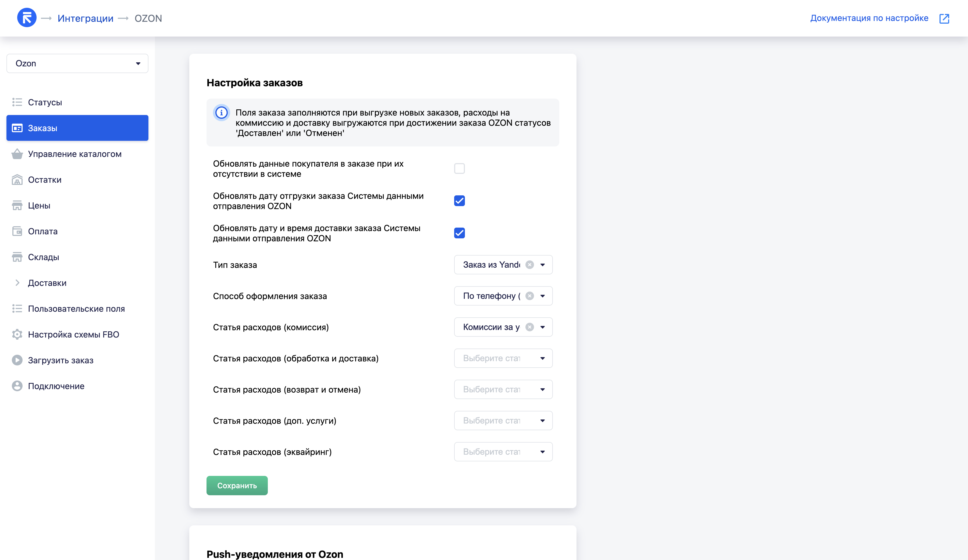Click the Статусы list icon
This screenshot has width=968, height=560.
coord(17,102)
